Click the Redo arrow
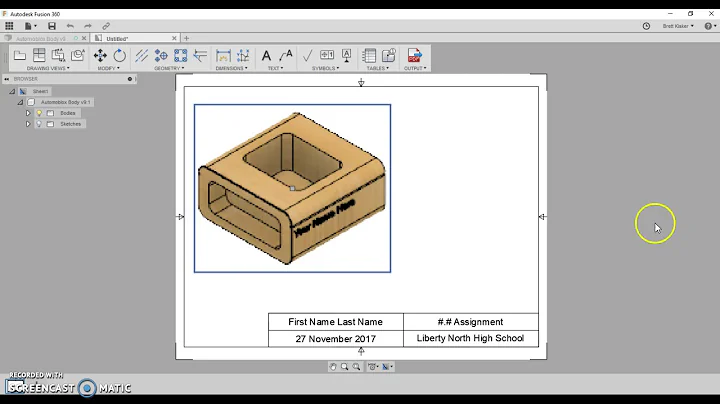The image size is (720, 404). [x=88, y=26]
